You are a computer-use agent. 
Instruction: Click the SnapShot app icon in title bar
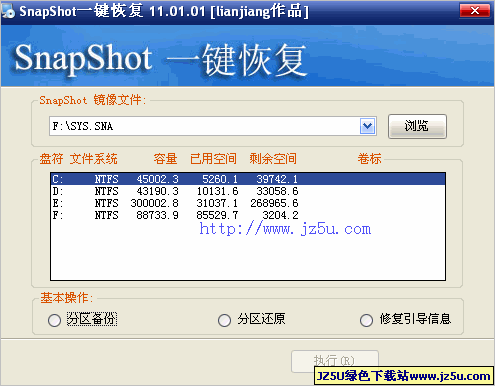pos(8,11)
